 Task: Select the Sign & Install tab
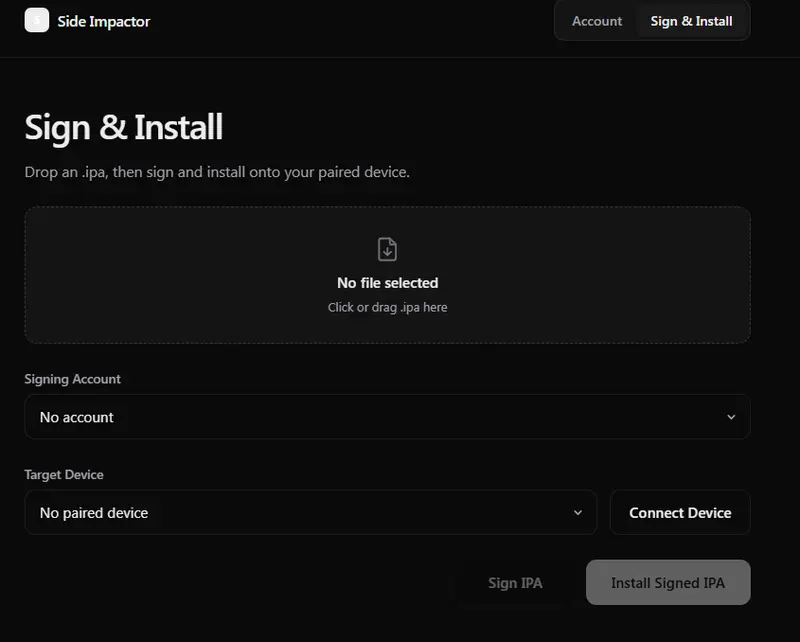pos(691,21)
